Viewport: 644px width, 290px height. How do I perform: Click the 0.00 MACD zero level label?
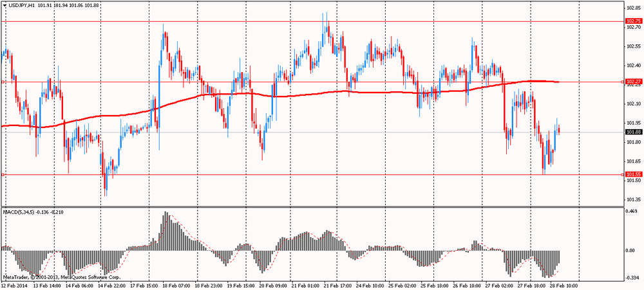pyautogui.click(x=631, y=250)
